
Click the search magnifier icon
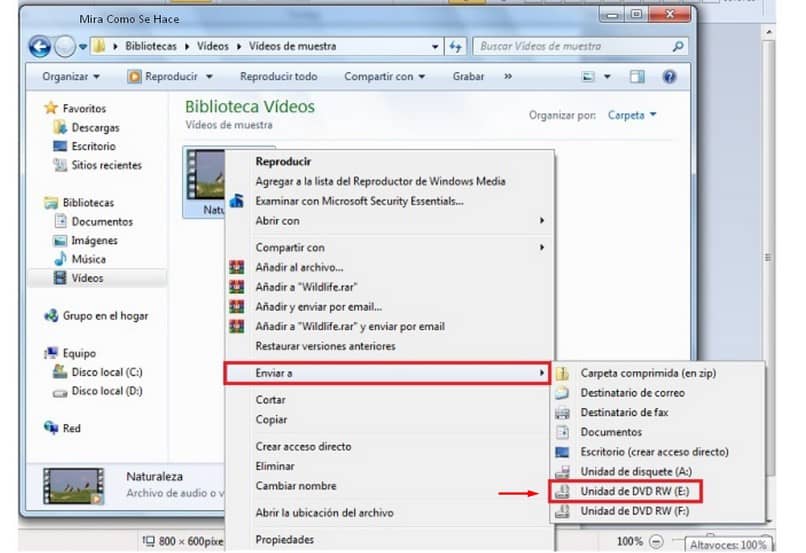click(678, 46)
